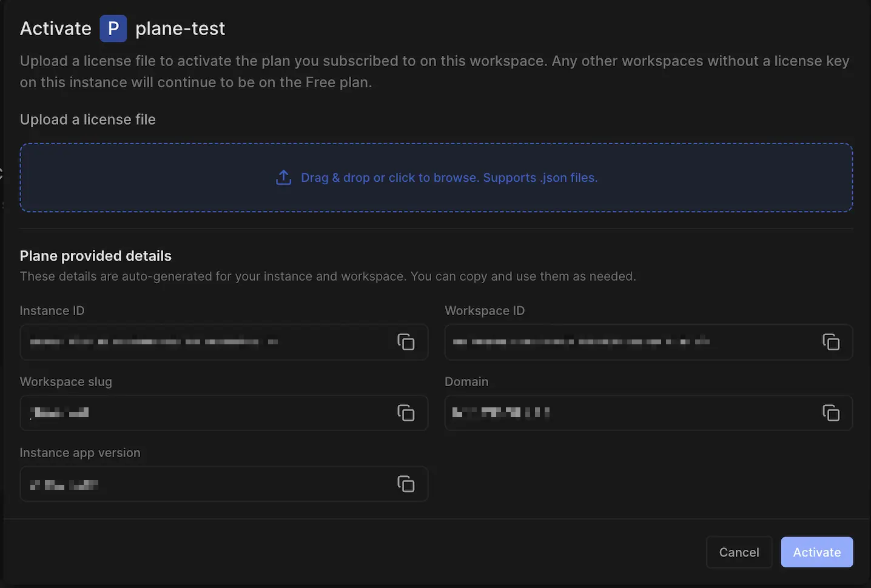Copy the Workspace slug value

pyautogui.click(x=406, y=413)
